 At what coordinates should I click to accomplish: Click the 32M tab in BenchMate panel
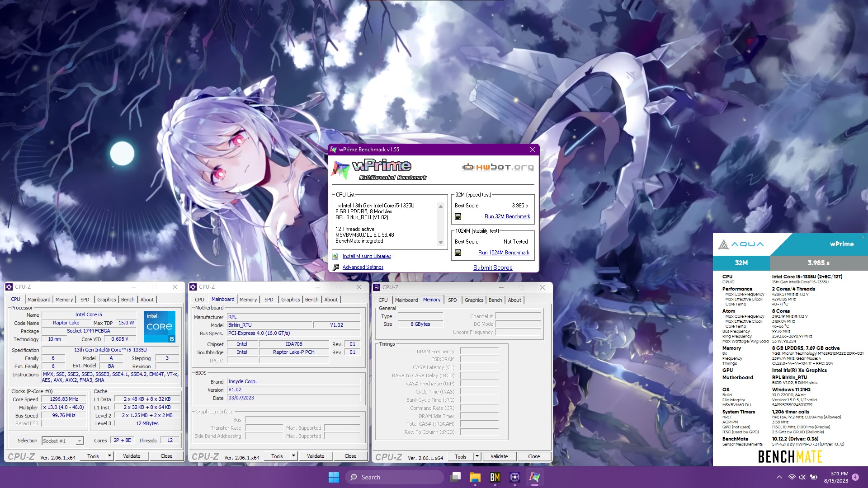[x=741, y=263]
